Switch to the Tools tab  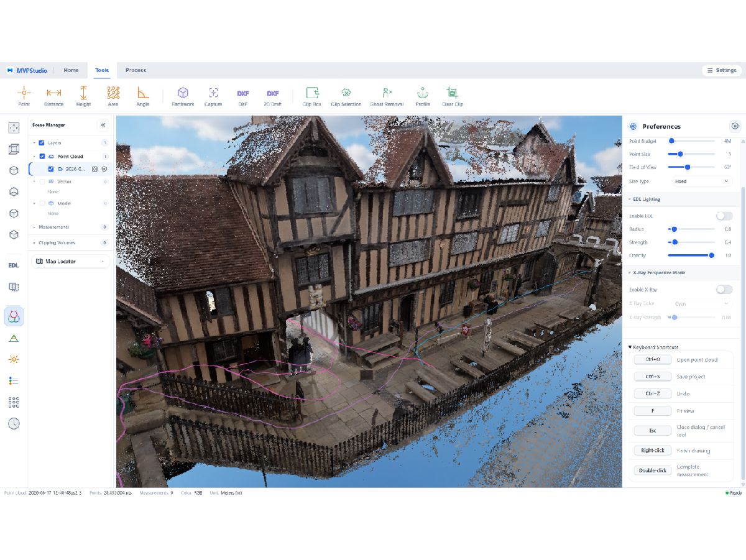pyautogui.click(x=102, y=70)
